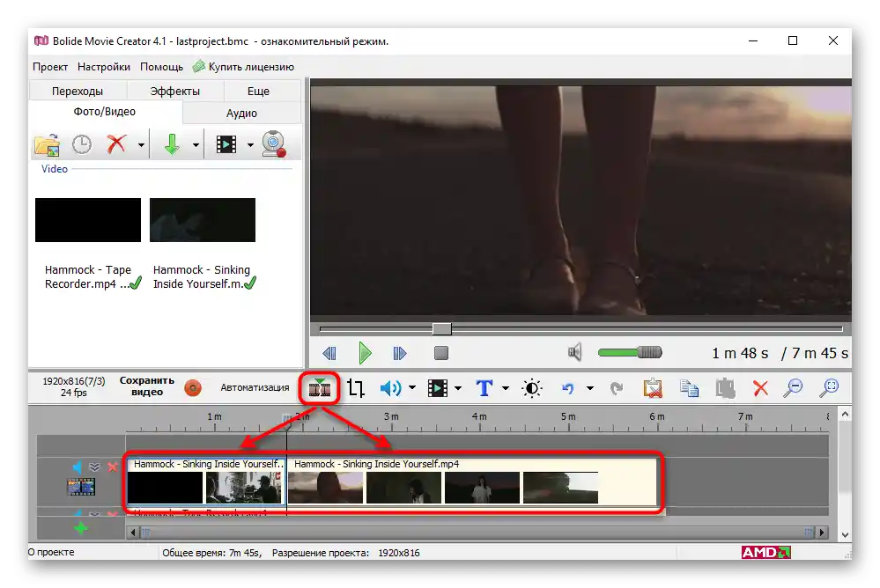The height and width of the screenshot is (588, 880).
Task: Play the video preview
Action: (x=365, y=353)
